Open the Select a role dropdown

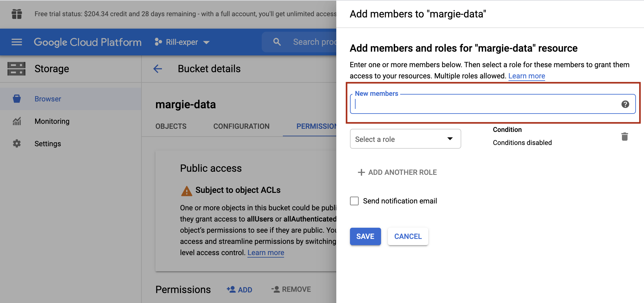click(x=405, y=139)
